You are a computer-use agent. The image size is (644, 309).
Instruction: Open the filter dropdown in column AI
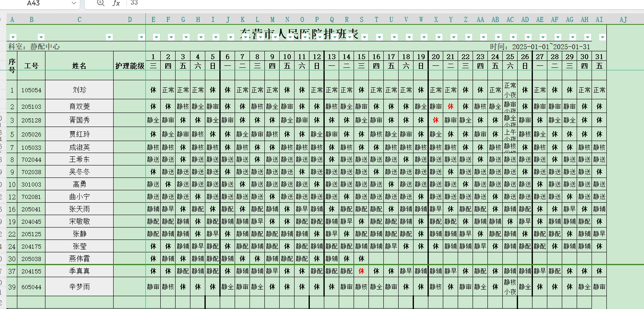coord(602,37)
